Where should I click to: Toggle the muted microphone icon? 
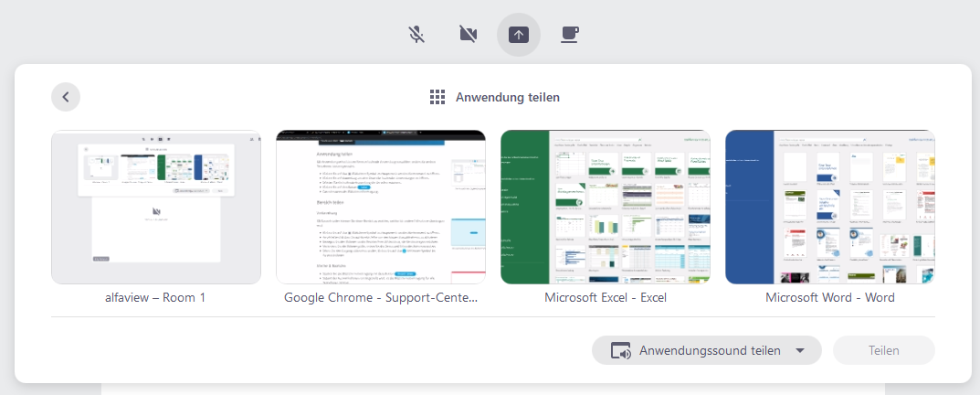[x=416, y=35]
